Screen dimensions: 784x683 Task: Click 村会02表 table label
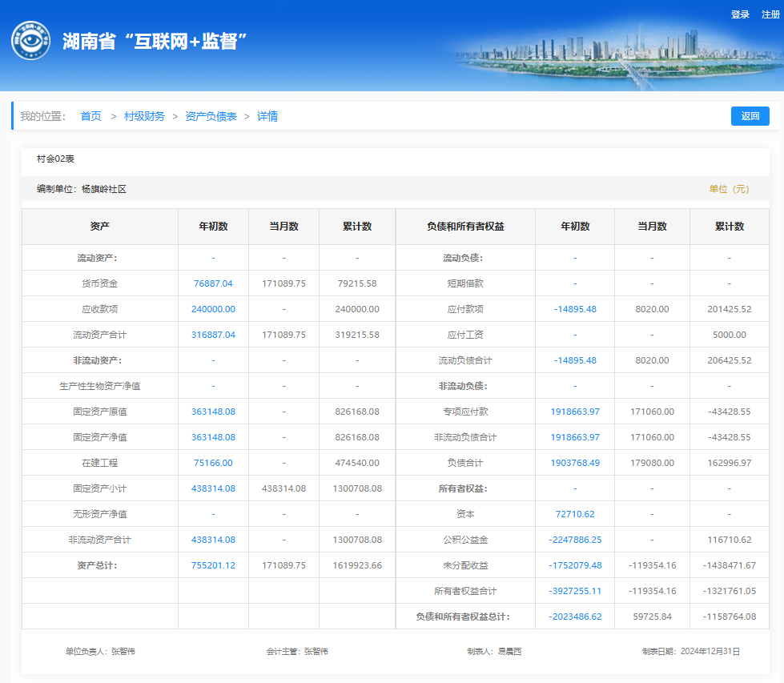(55, 159)
